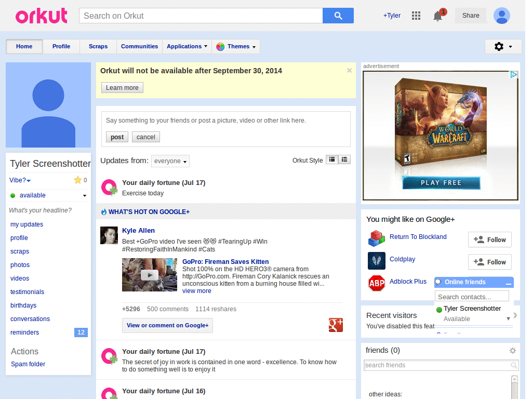This screenshot has width=532, height=399.
Task: Open the Spam folder link
Action: 28,364
